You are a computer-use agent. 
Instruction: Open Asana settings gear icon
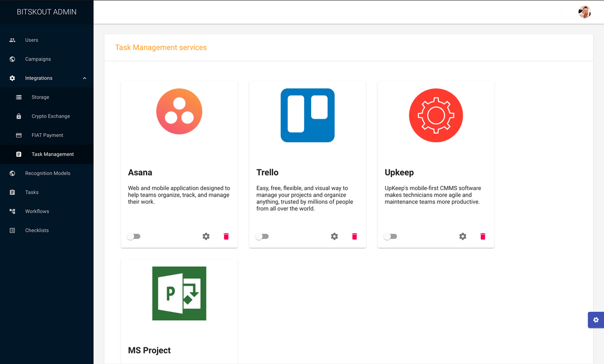click(206, 236)
